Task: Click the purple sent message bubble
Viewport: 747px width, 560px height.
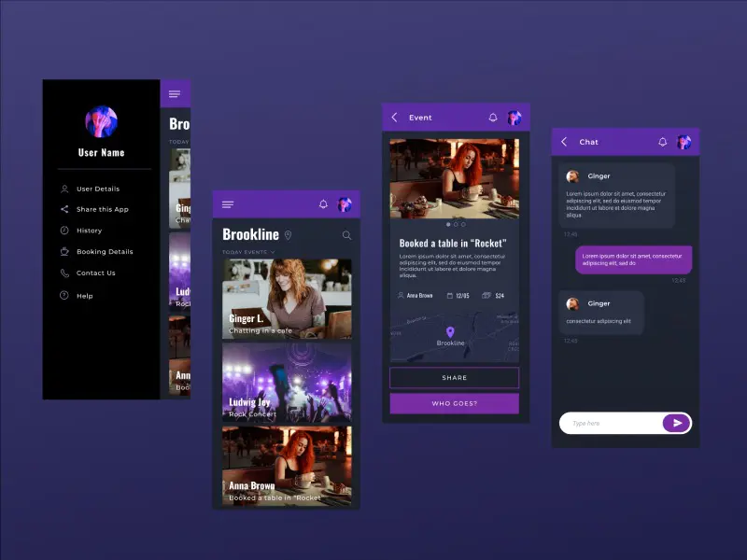Action: coord(634,259)
